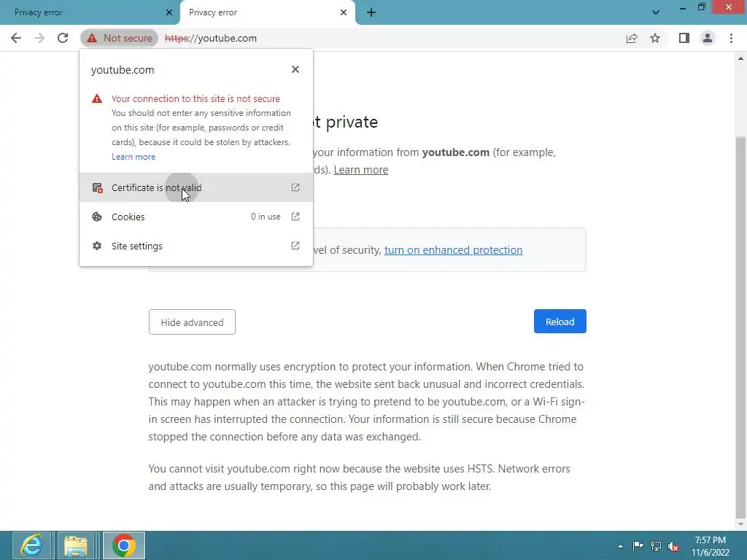Click Learn more in site info popup

(x=133, y=157)
